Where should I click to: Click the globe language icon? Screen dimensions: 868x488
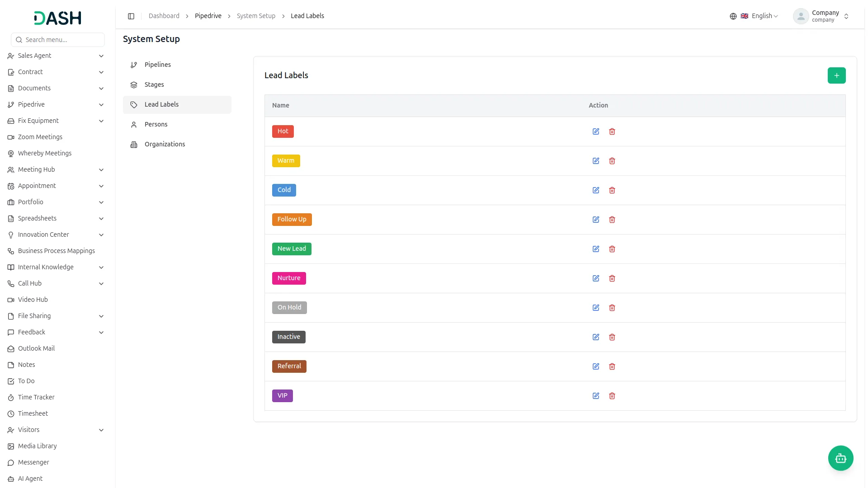pyautogui.click(x=733, y=16)
